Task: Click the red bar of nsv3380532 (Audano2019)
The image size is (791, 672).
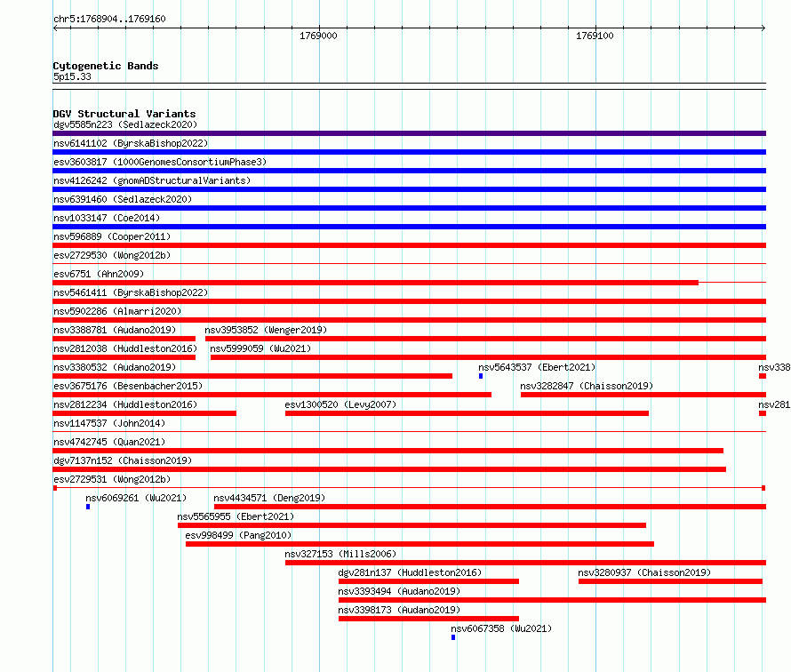Action: click(x=252, y=376)
